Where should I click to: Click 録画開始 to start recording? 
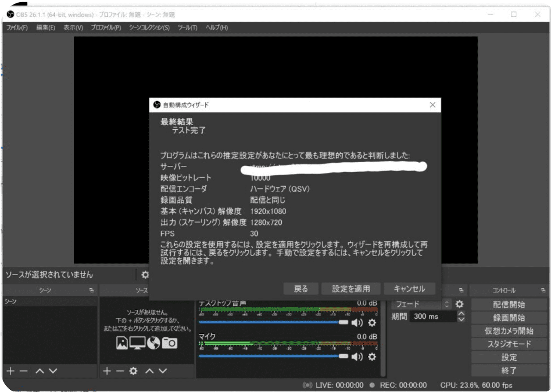coord(509,318)
